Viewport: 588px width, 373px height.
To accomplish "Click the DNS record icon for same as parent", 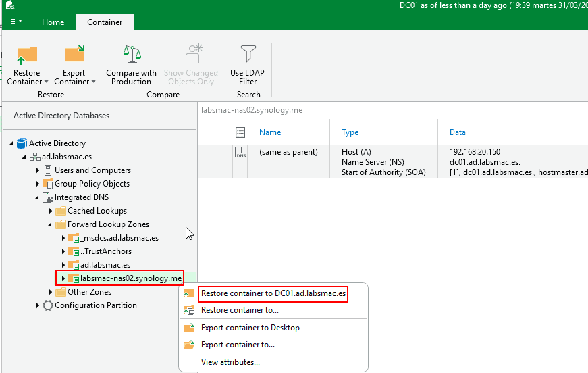I will (240, 152).
